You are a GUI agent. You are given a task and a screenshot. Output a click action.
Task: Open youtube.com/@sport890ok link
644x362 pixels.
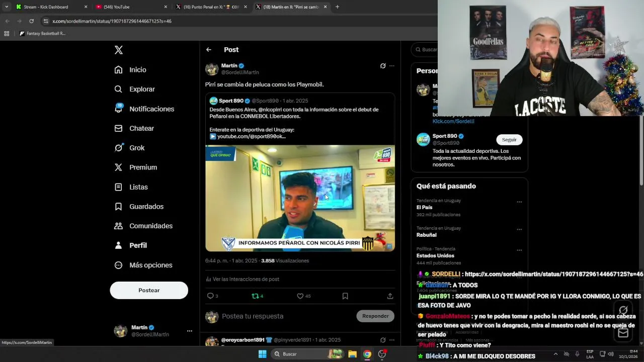pos(252,136)
